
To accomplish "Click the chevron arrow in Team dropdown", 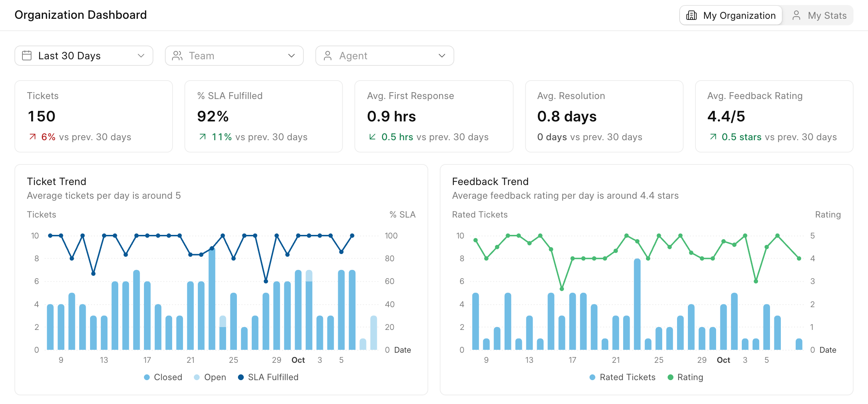I will [292, 56].
